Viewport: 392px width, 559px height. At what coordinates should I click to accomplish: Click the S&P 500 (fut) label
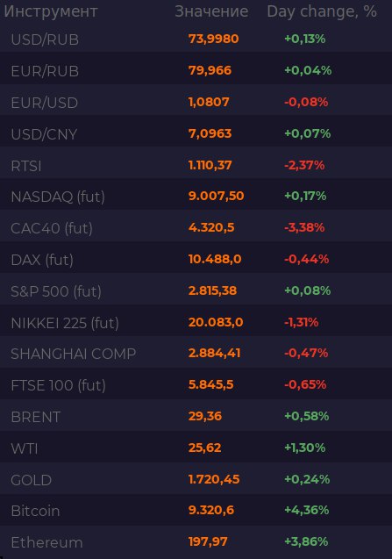pyautogui.click(x=56, y=291)
